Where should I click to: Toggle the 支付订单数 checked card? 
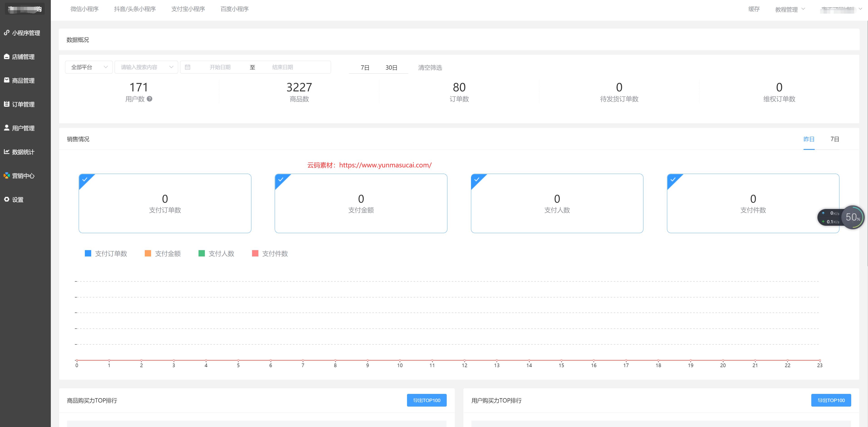tap(165, 203)
